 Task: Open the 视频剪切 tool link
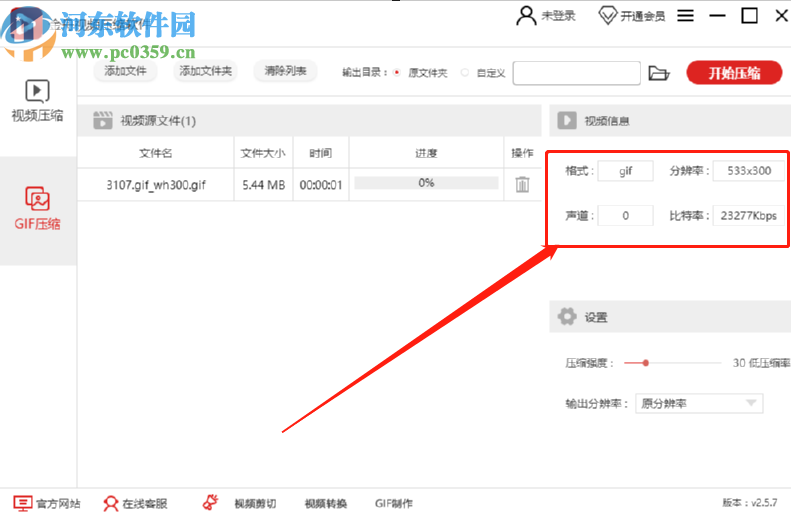[255, 503]
